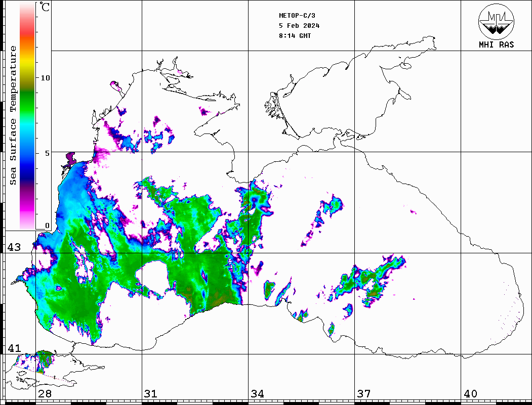The image size is (532, 405).
Task: Click the 'MHI RAS' caption text
Action: coord(496,44)
